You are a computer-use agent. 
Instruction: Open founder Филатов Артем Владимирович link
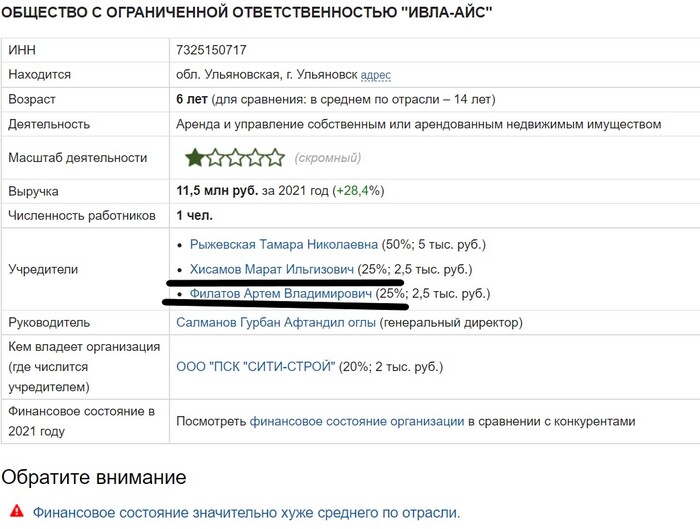281,294
